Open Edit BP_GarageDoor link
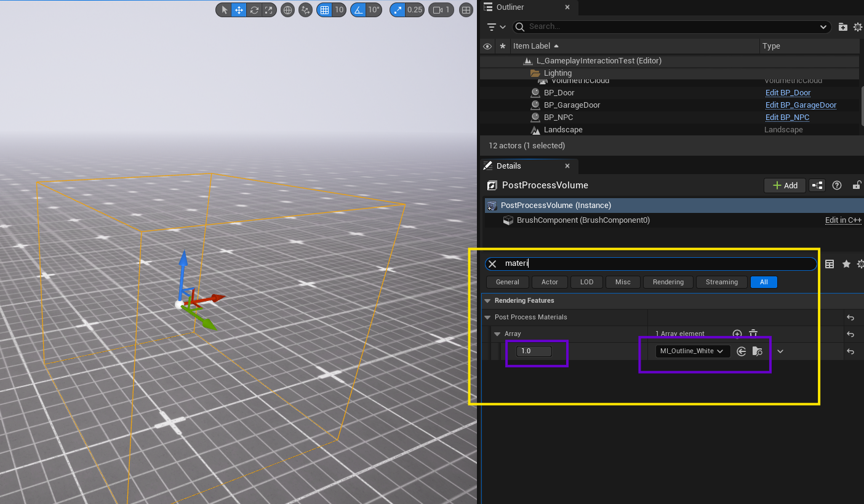Image resolution: width=864 pixels, height=504 pixels. coord(801,105)
